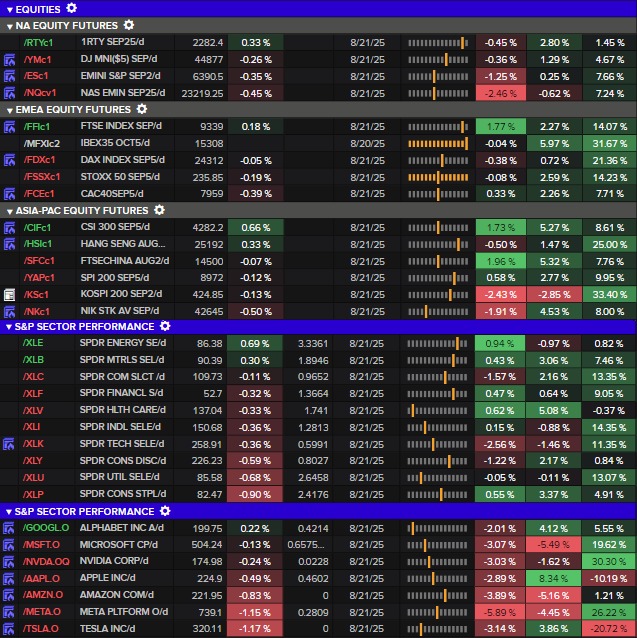This screenshot has height=638, width=637.
Task: Open the /NQcv1 ticker link
Action: coord(41,93)
